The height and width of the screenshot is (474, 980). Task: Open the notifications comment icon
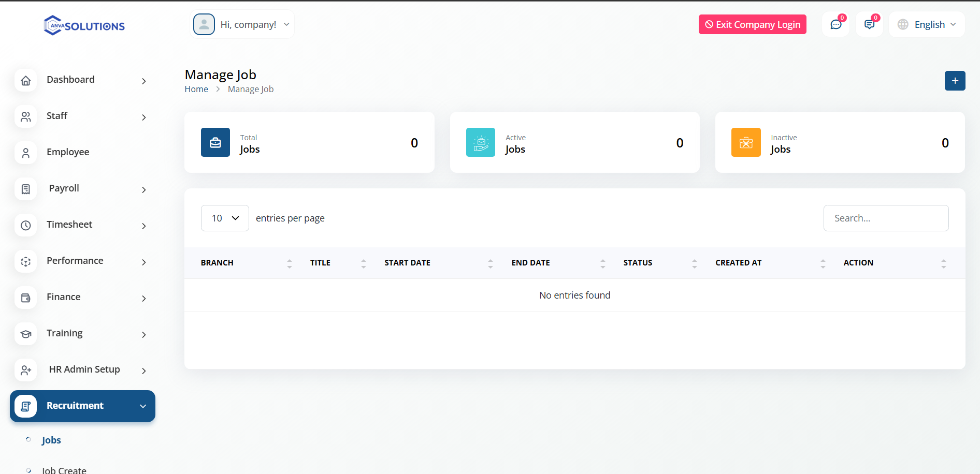(x=869, y=25)
